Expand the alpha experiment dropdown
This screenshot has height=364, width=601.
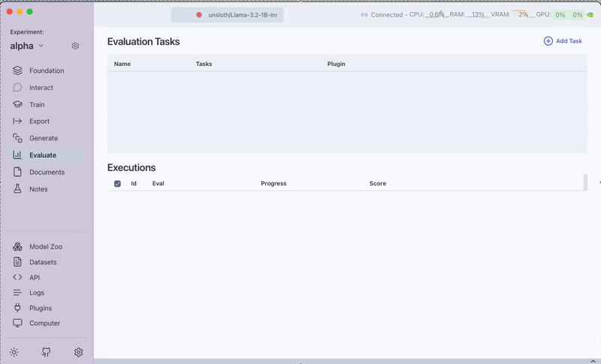(x=27, y=46)
